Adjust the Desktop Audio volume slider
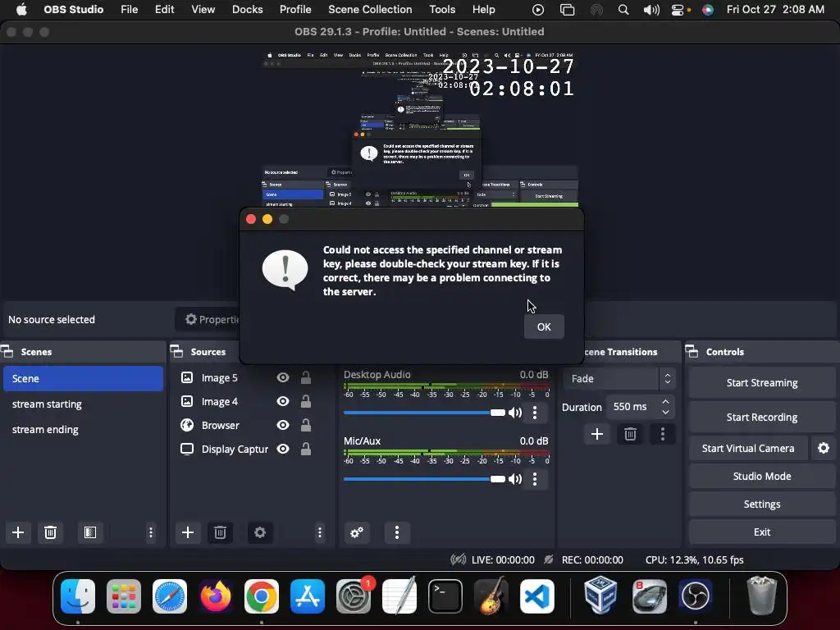Viewport: 840px width, 630px height. coord(424,413)
